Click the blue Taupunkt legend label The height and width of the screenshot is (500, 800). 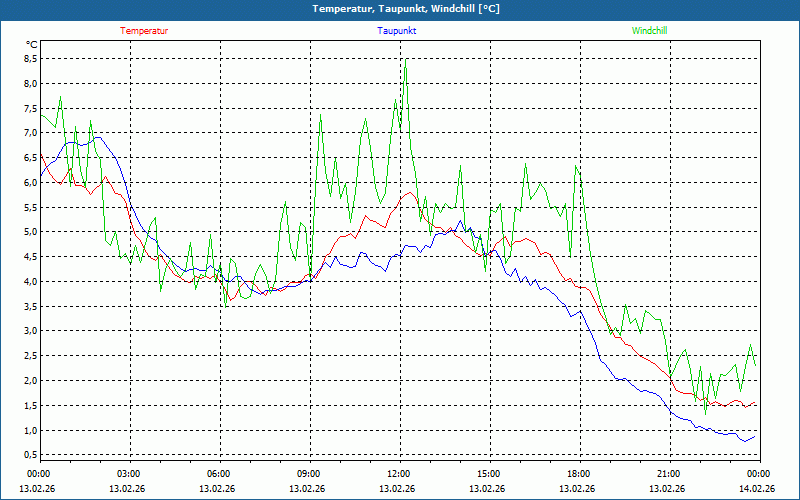click(397, 31)
